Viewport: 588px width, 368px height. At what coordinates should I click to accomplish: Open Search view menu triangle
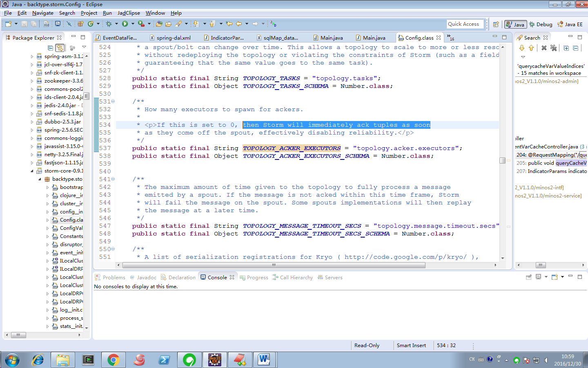523,57
